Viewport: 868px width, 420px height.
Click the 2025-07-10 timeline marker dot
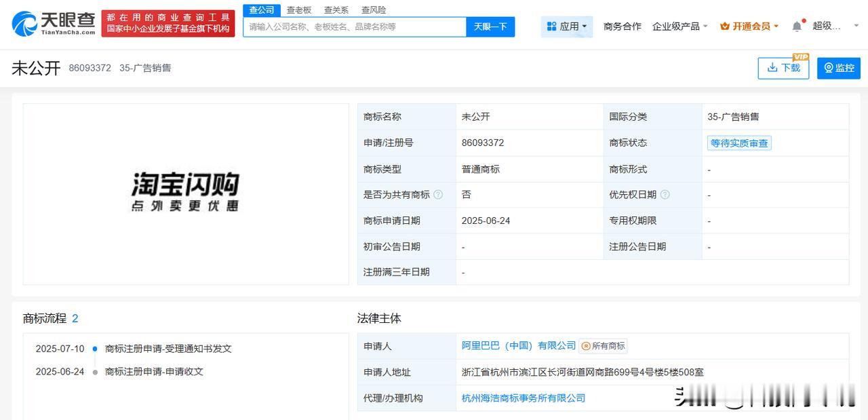tap(95, 349)
